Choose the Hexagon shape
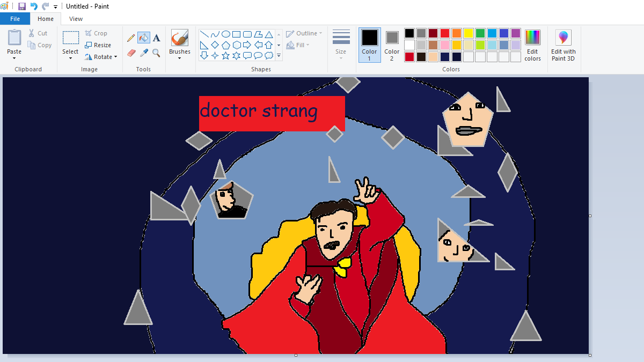Viewport: 644px width, 362px height. click(237, 45)
